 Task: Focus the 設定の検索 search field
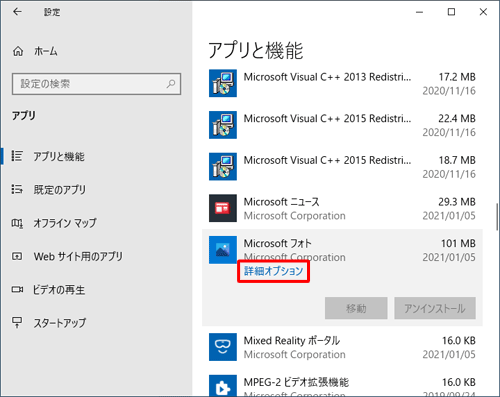point(96,84)
